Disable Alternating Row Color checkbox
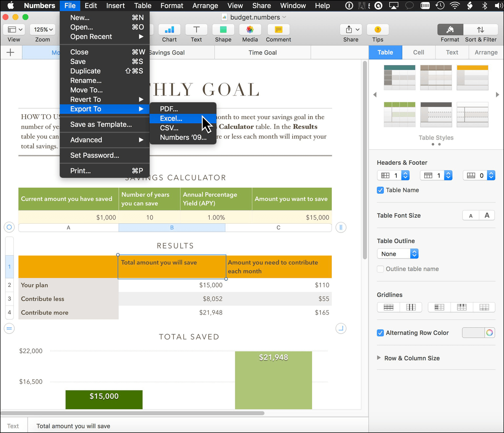This screenshot has height=433, width=504. pyautogui.click(x=380, y=333)
